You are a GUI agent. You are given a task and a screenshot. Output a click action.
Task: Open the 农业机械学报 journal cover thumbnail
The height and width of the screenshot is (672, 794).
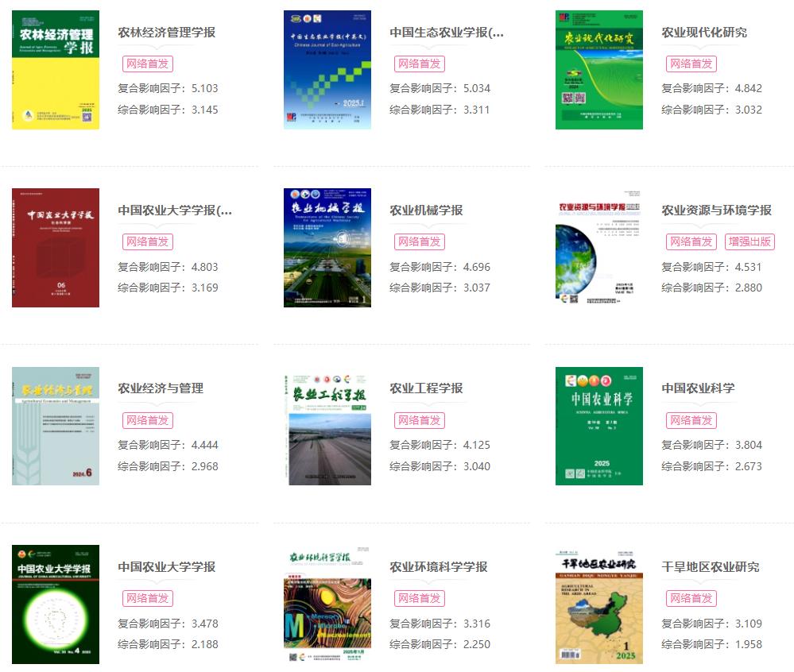[x=327, y=248]
